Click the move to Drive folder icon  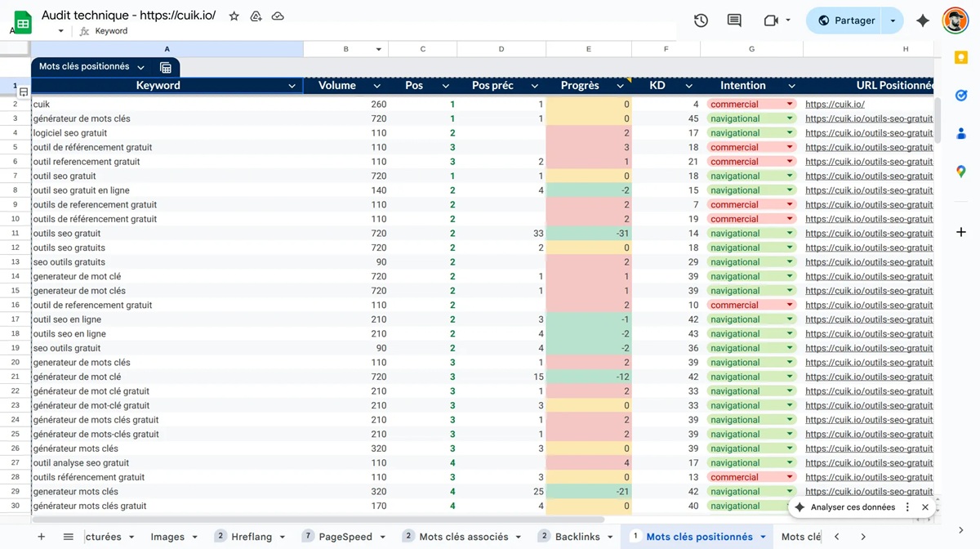[256, 16]
